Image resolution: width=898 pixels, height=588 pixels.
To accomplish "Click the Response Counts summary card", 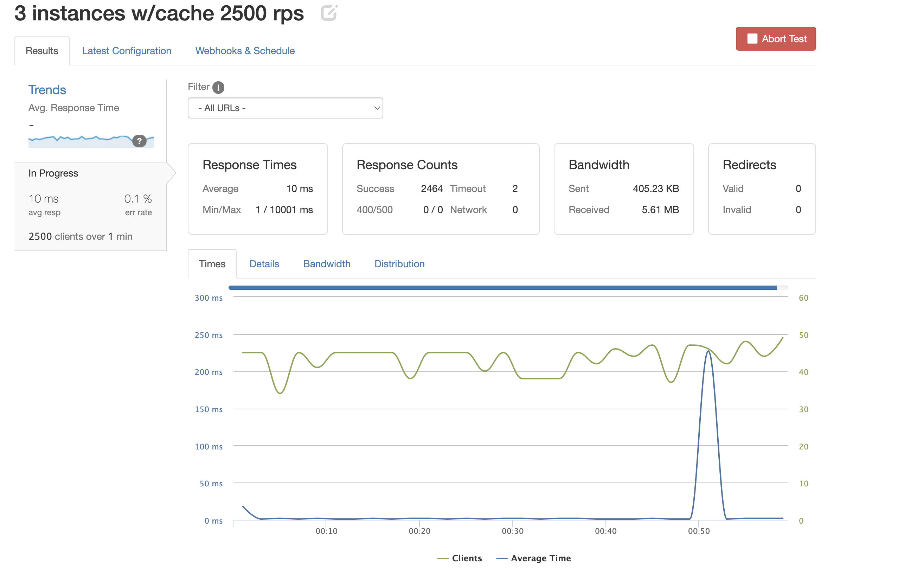I will [x=440, y=189].
